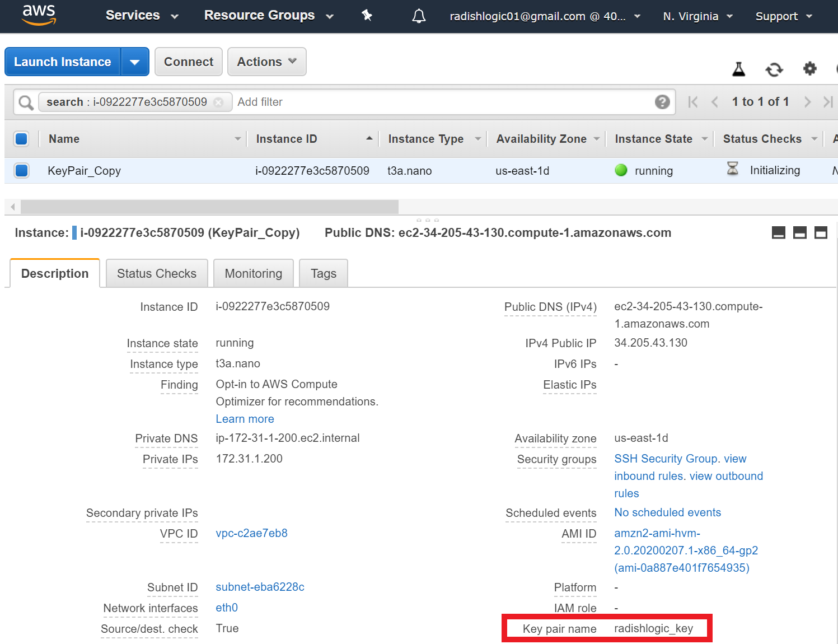Switch to the Monitoring tab

(253, 273)
